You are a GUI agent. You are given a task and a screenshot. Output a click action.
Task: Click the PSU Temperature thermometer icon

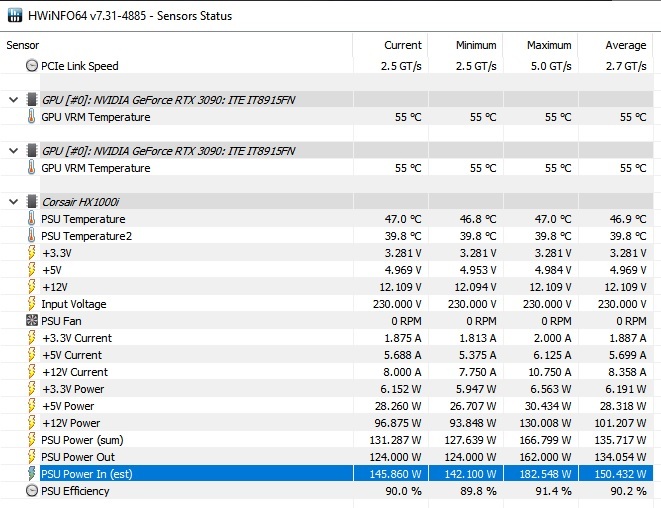click(x=31, y=219)
